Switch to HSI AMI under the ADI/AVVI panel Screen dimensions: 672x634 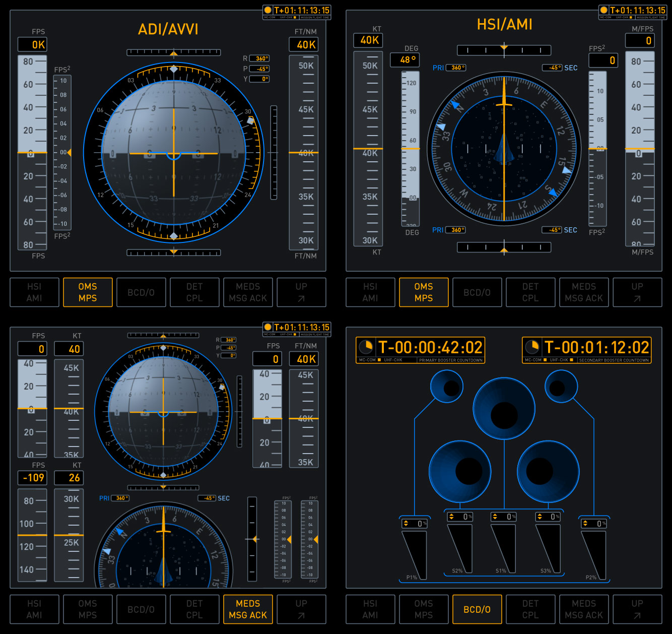[34, 292]
